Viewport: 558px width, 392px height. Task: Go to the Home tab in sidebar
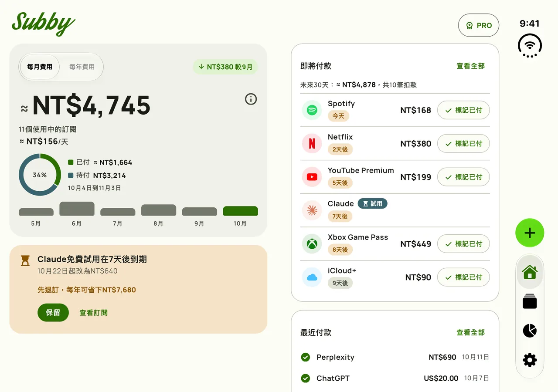coord(530,272)
